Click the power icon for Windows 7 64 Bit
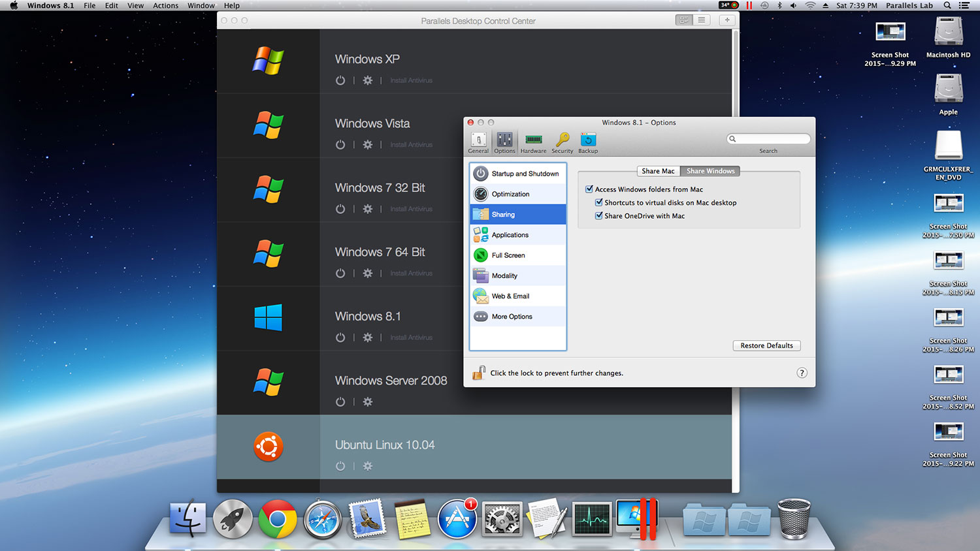The image size is (980, 551). pyautogui.click(x=340, y=273)
